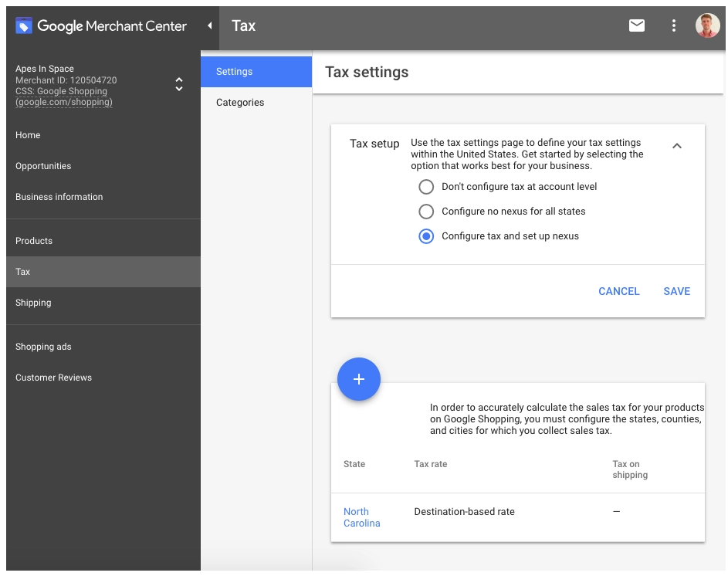Select Don't configure tax at account level
This screenshot has height=576, width=728.
426,187
